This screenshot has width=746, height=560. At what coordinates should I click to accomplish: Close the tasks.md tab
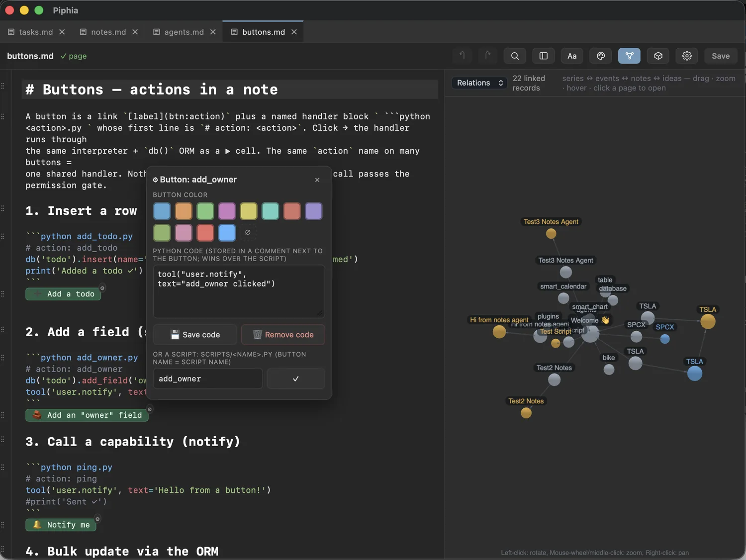click(62, 32)
